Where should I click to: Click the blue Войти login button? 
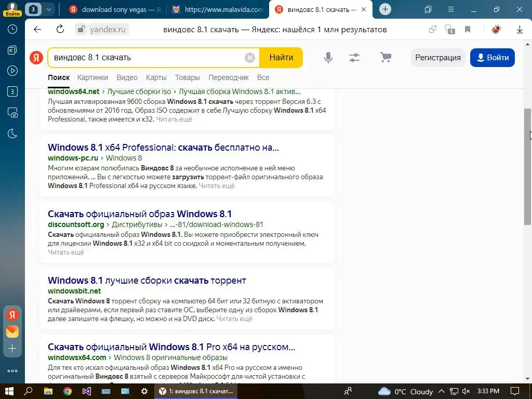coord(493,57)
